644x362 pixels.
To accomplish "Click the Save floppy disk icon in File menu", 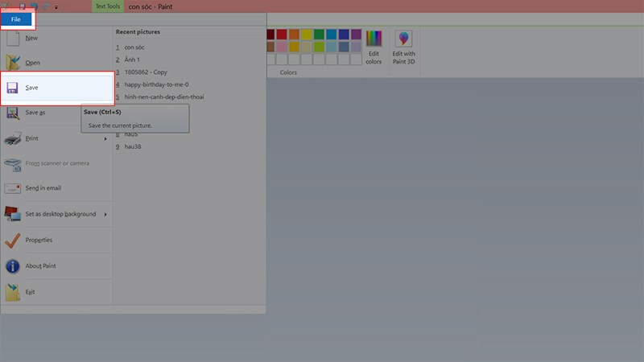I will pyautogui.click(x=14, y=88).
